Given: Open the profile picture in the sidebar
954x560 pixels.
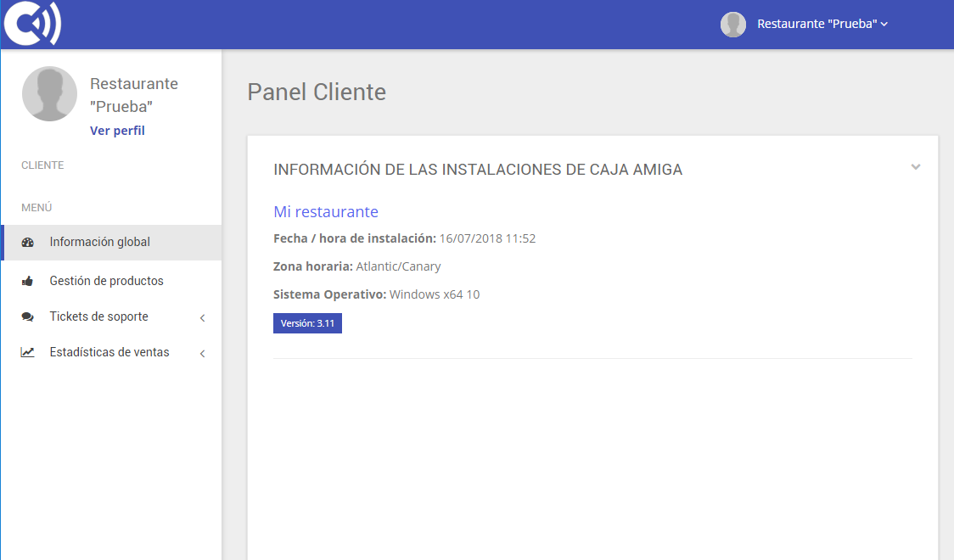Looking at the screenshot, I should 49,93.
